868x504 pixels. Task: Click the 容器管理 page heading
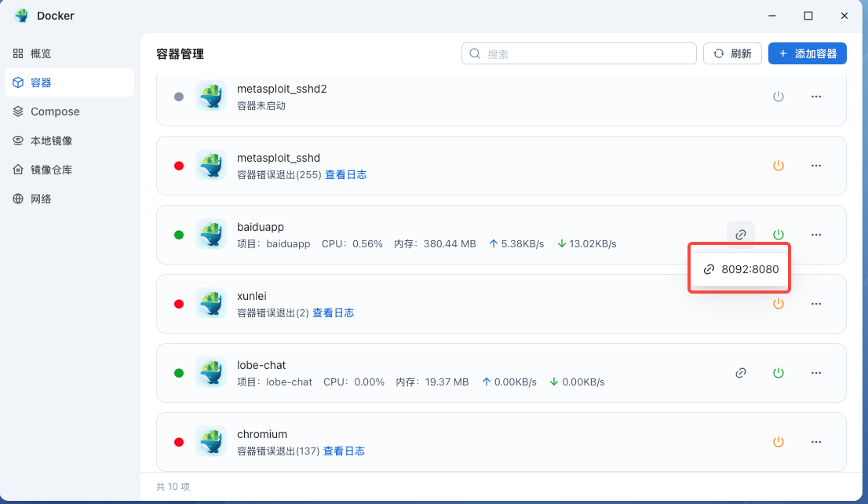(x=180, y=53)
